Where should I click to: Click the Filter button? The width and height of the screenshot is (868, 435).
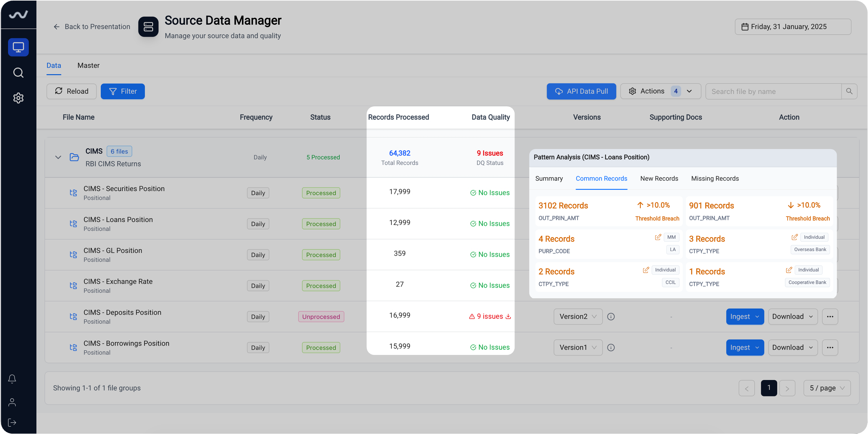pyautogui.click(x=123, y=92)
